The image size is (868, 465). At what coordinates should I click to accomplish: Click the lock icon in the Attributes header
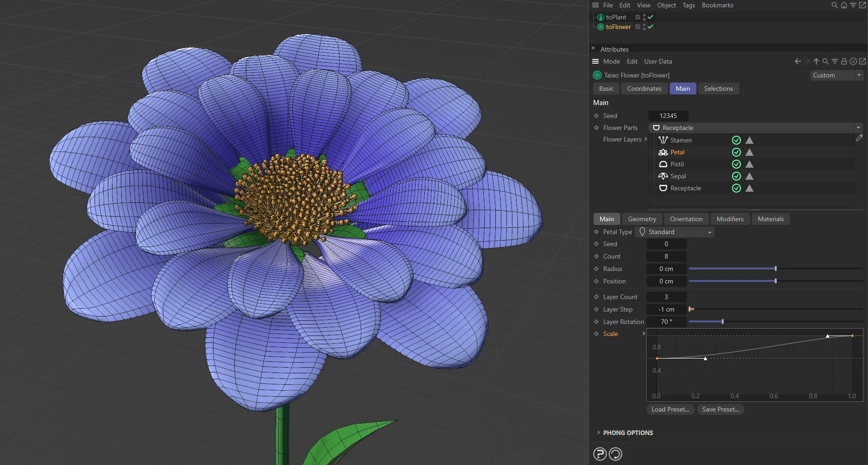click(844, 61)
